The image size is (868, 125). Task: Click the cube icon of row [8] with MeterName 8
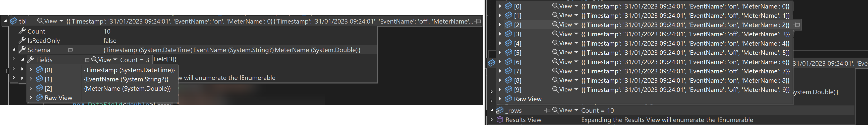tap(508, 80)
